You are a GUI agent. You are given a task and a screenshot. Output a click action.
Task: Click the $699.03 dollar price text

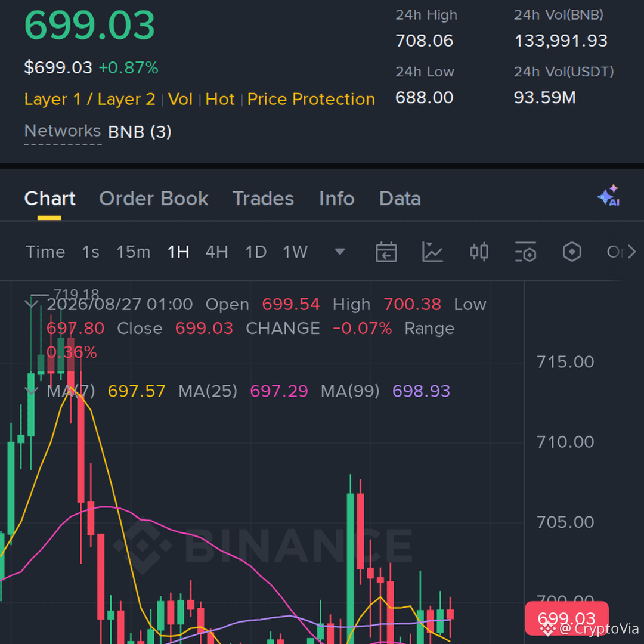58,68
